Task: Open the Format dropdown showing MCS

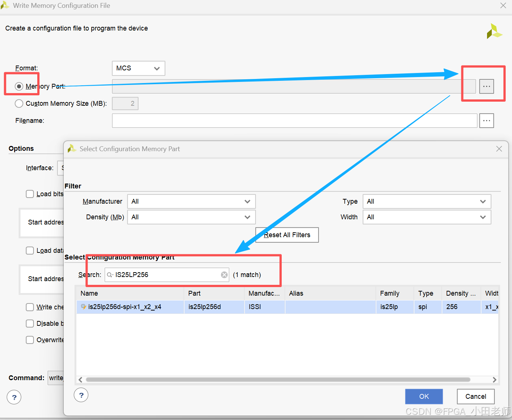Action: [138, 68]
